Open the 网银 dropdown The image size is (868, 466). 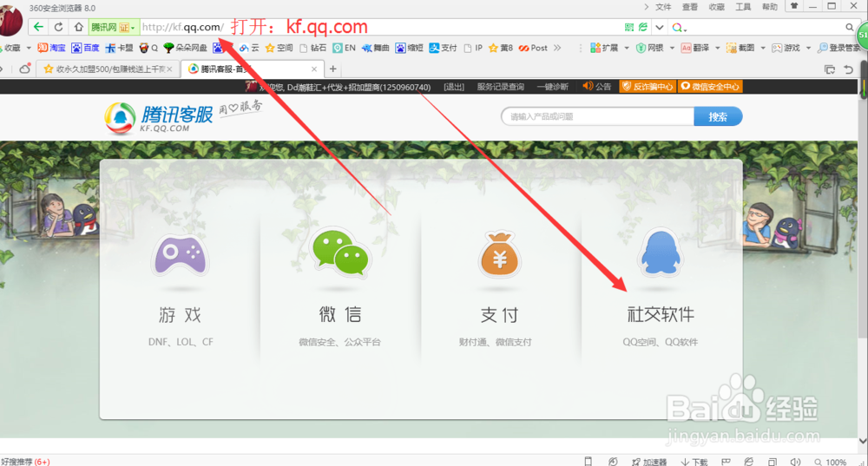[x=654, y=48]
